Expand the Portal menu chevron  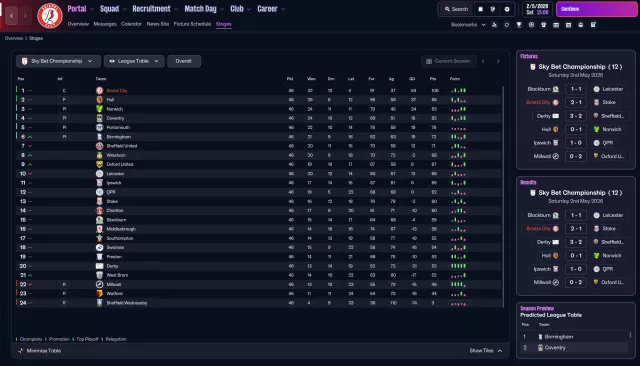click(92, 9)
